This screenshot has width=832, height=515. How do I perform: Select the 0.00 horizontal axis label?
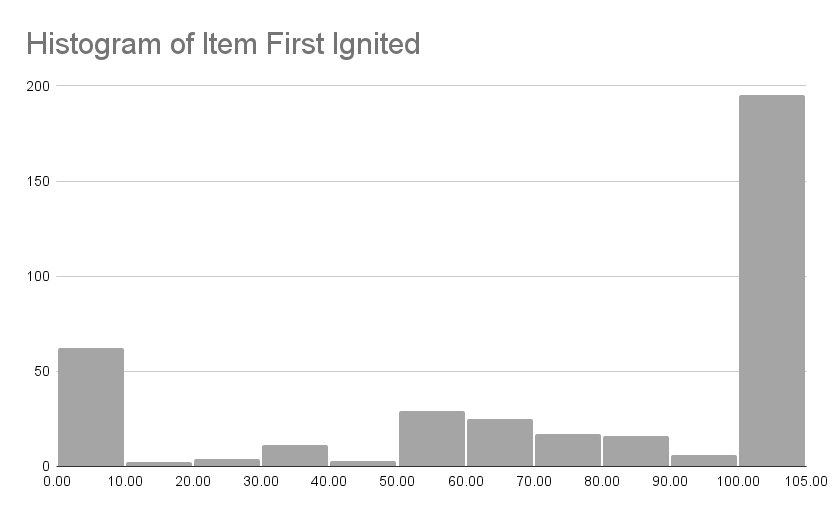(x=57, y=482)
